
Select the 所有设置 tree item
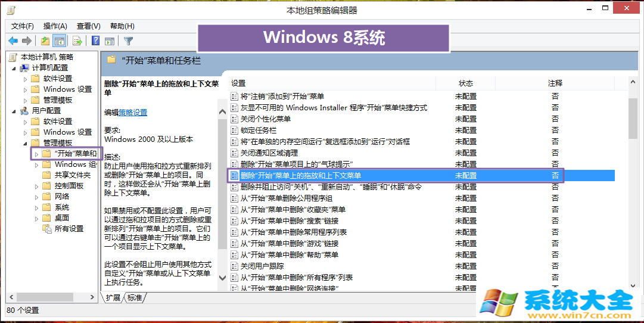pyautogui.click(x=69, y=228)
